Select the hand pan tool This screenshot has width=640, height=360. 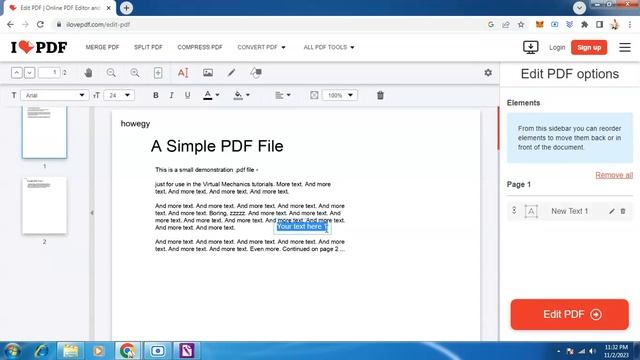(x=88, y=73)
